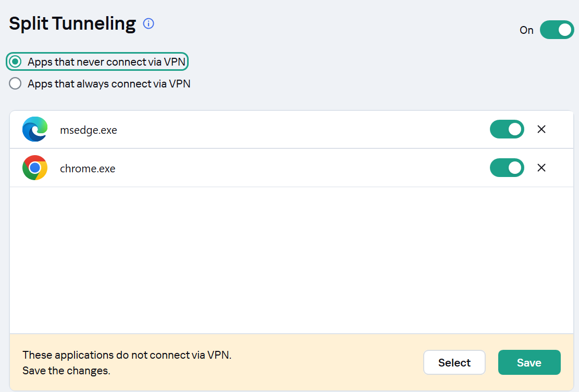Screen dimensions: 579x392
Task: Save the changes with the Save button
Action: coord(529,362)
